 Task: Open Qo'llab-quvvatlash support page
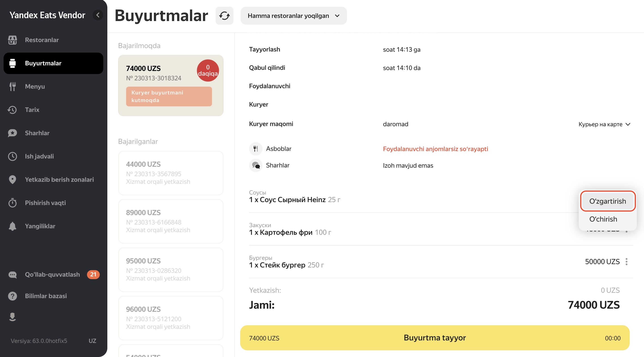[53, 274]
